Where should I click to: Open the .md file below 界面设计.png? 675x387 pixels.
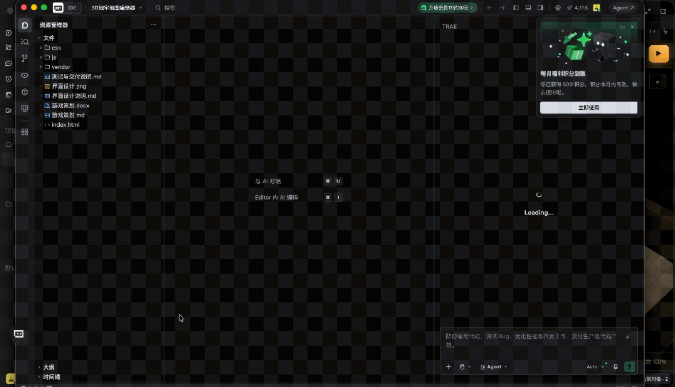click(70, 96)
